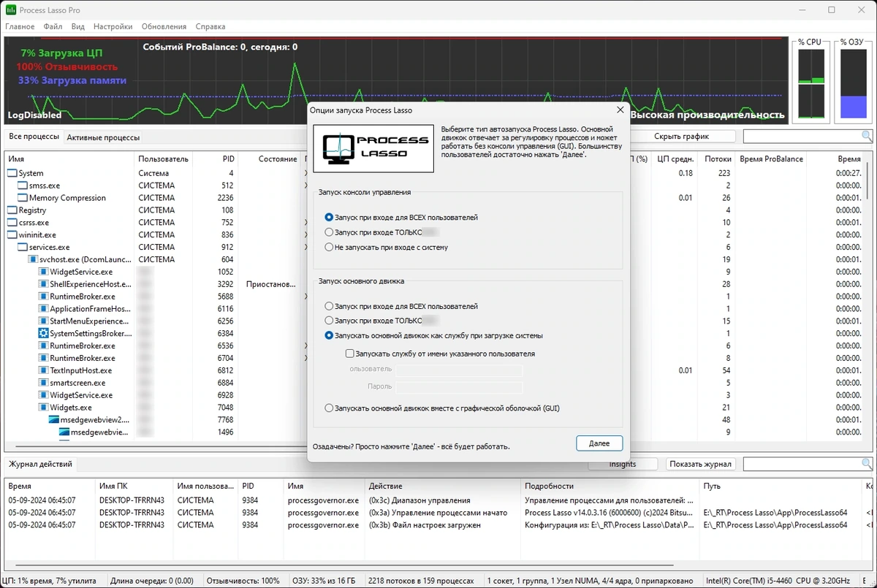Click the Process Lasso title bar app icon
Viewport: 877px width, 588px height.
click(x=10, y=9)
